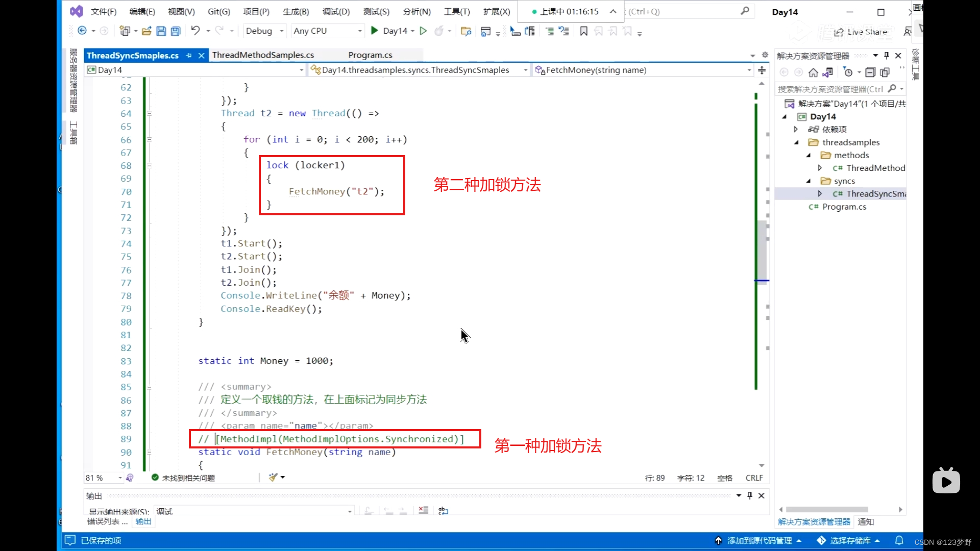Click the Solution Explorer search field
This screenshot has height=551, width=980.
click(830, 89)
